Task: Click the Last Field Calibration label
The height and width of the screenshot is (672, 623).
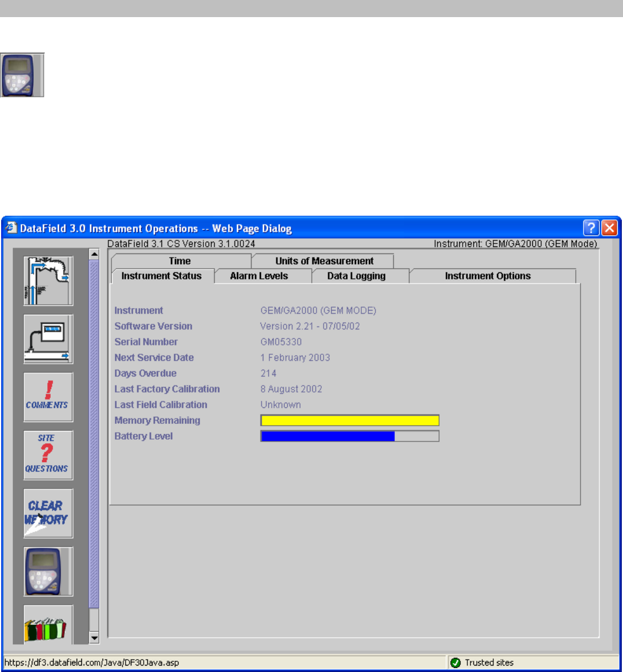Action: [161, 405]
